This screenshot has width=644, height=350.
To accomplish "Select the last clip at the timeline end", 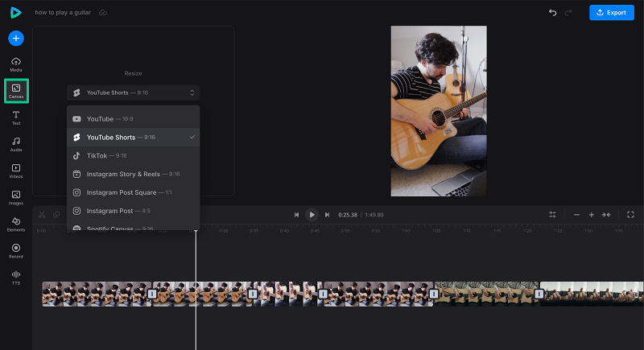I will click(x=592, y=294).
